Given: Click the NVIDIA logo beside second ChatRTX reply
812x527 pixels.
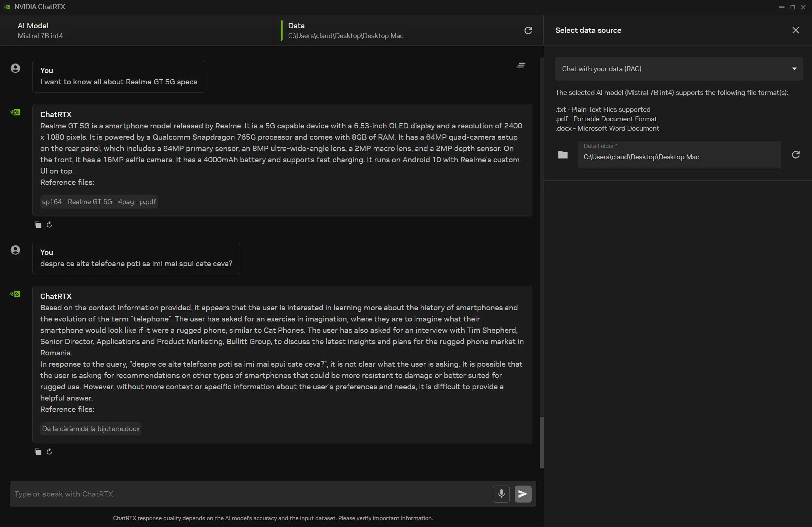Looking at the screenshot, I should pos(15,294).
